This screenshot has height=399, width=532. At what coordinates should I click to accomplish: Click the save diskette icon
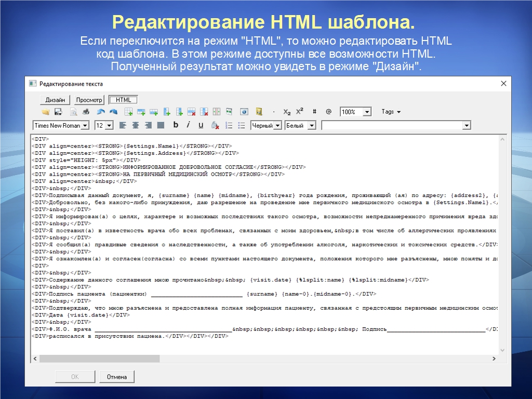58,112
